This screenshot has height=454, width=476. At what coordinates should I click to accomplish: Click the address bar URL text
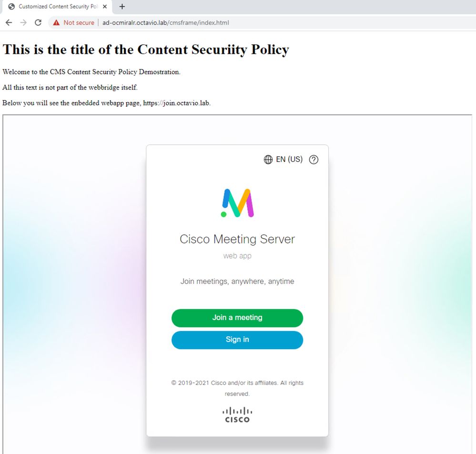tap(165, 22)
